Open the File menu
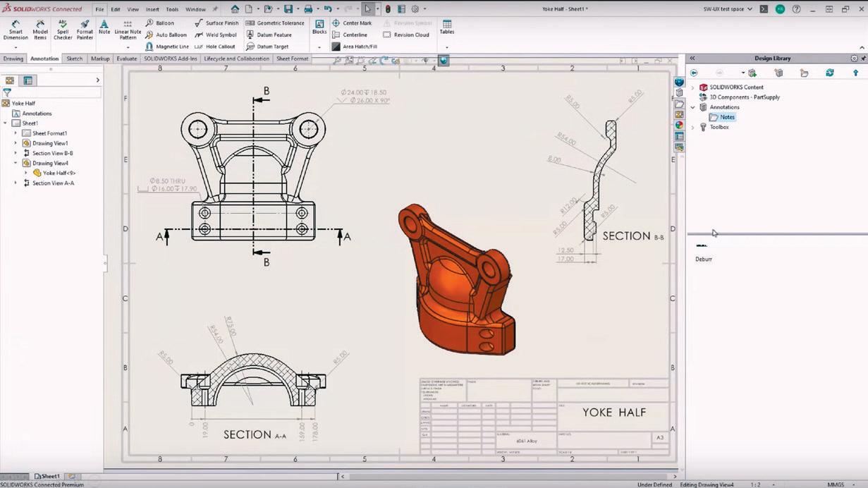Viewport: 868px width, 488px height. (99, 10)
